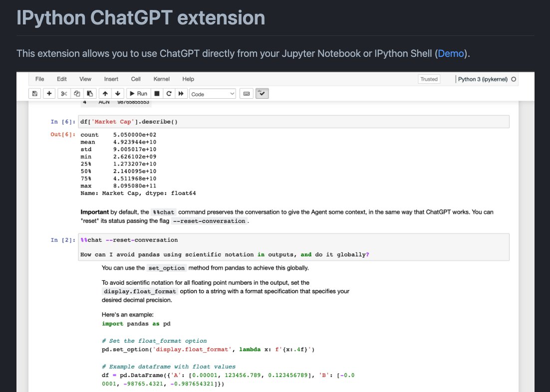The image size is (550, 392).
Task: Click the Python 3 (ipykernel) label
Action: point(483,79)
